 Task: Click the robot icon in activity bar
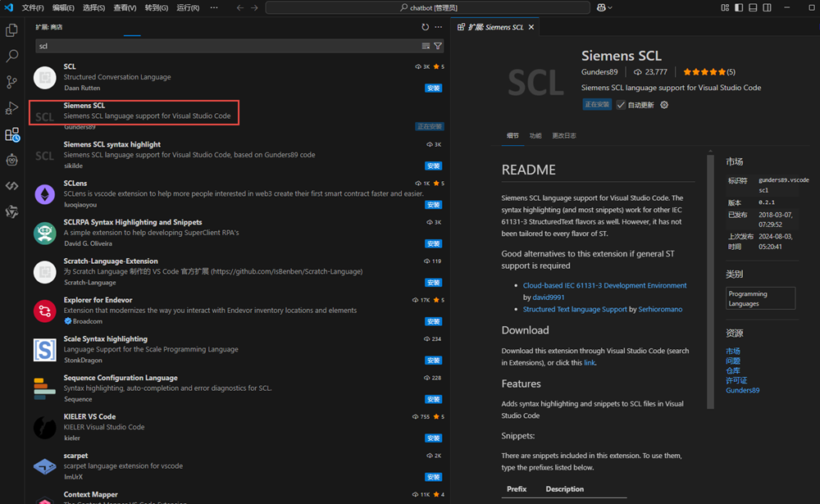[x=11, y=160]
